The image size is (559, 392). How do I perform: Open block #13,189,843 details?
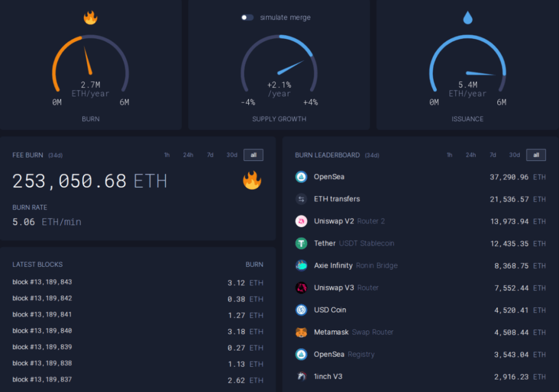pyautogui.click(x=42, y=282)
